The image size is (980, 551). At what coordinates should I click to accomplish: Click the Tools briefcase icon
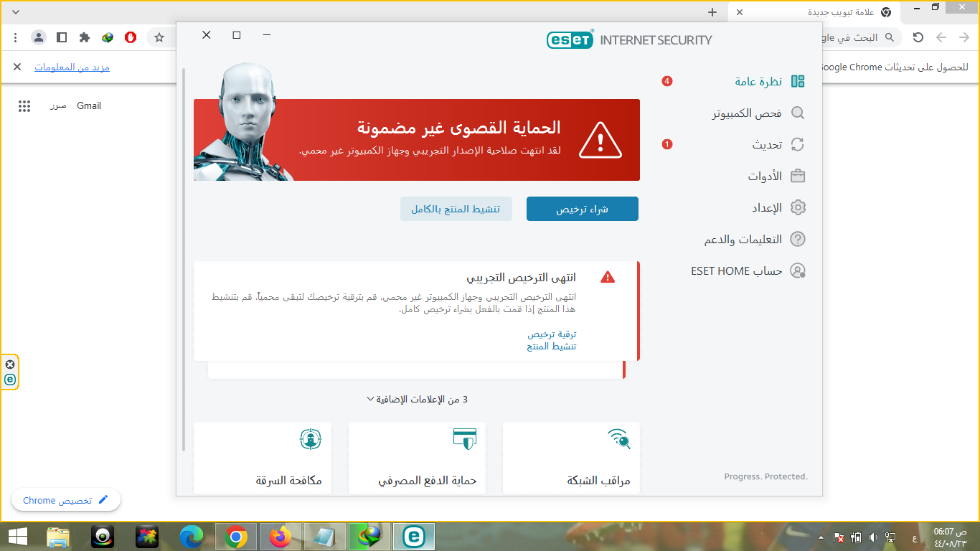coord(797,176)
